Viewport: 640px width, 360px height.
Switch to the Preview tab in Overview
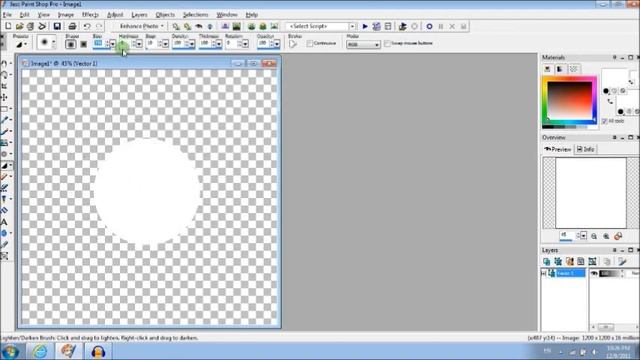pos(558,149)
